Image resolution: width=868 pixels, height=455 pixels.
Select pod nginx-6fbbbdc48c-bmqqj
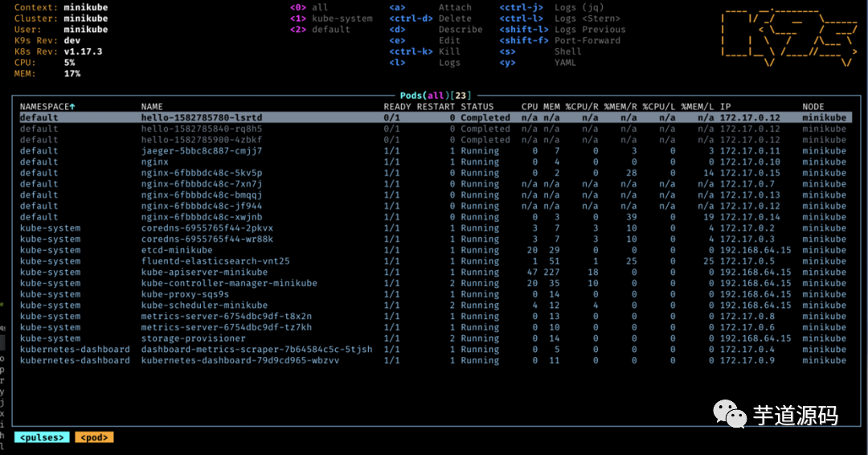point(436,195)
